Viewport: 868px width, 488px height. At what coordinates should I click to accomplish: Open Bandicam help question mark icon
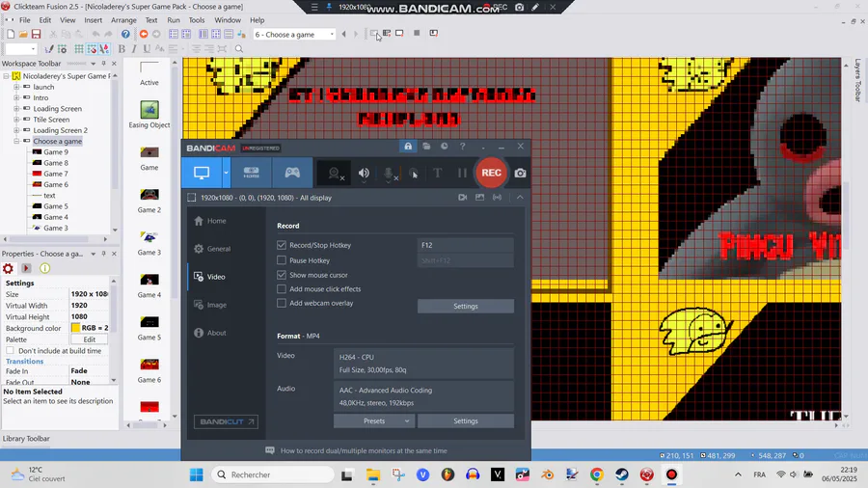(462, 146)
